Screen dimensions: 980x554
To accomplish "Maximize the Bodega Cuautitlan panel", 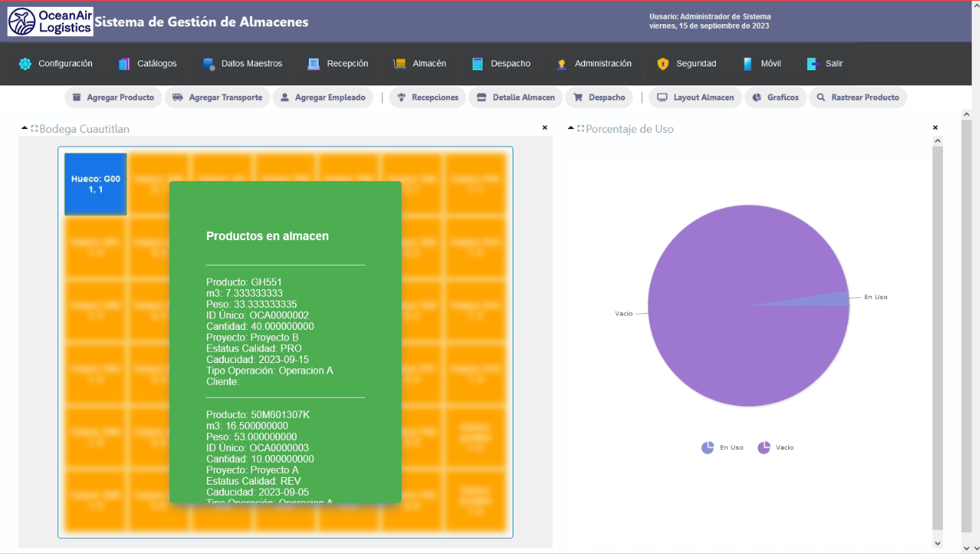I will (x=34, y=129).
